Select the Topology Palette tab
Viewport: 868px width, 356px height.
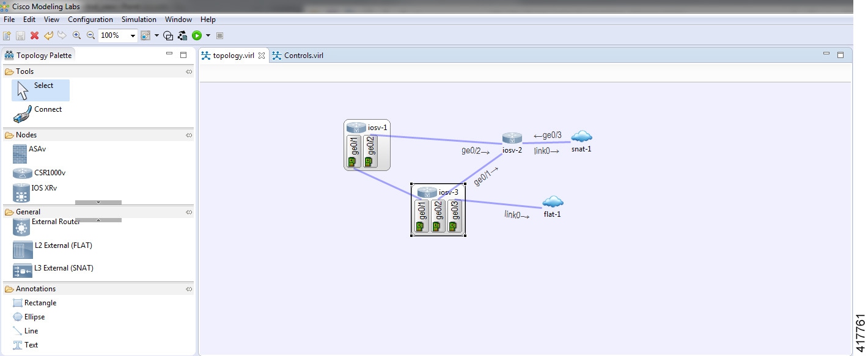(39, 56)
